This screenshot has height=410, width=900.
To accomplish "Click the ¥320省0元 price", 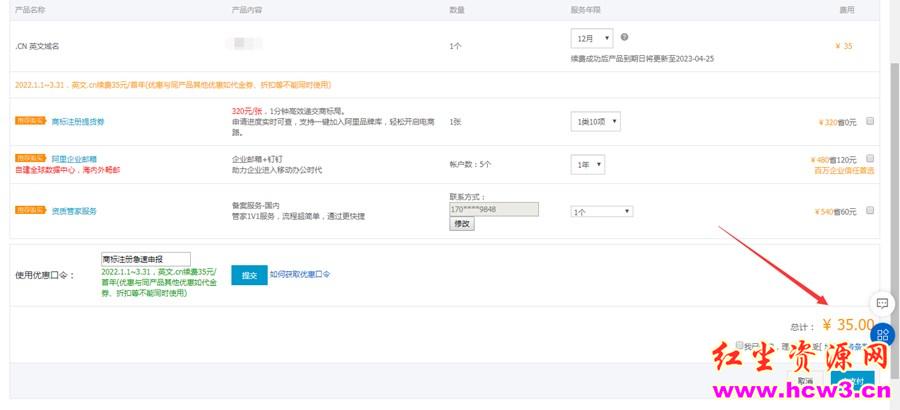I will click(x=837, y=122).
